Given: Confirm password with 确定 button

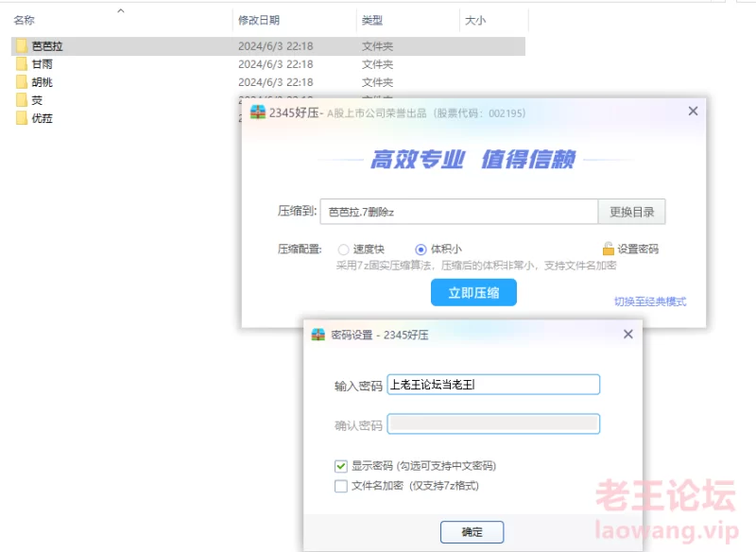Looking at the screenshot, I should 472,532.
